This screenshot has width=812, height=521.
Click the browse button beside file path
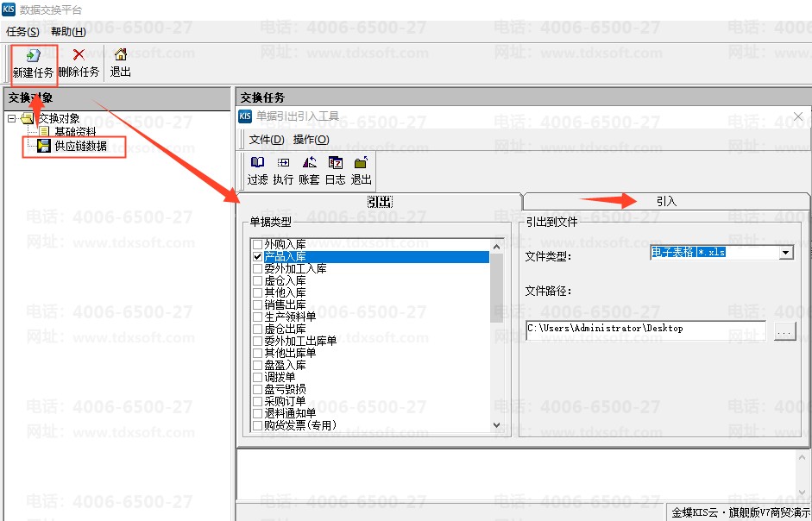pos(784,330)
